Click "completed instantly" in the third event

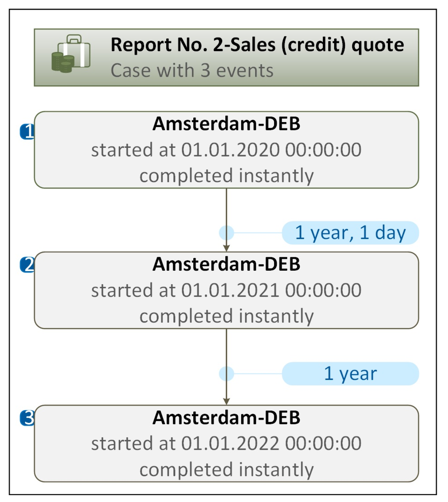coord(226,470)
